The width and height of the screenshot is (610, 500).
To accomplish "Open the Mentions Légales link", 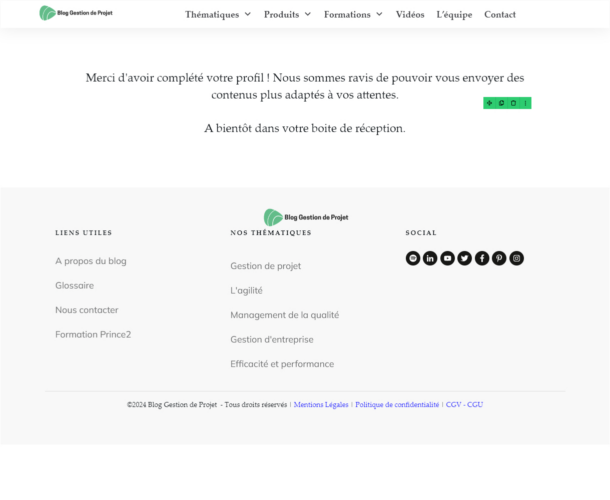I will [321, 405].
